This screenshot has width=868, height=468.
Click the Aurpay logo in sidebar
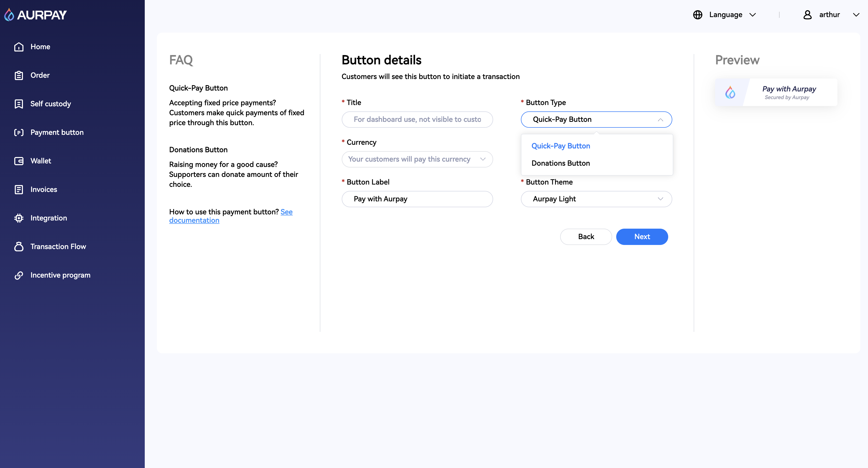pos(36,15)
